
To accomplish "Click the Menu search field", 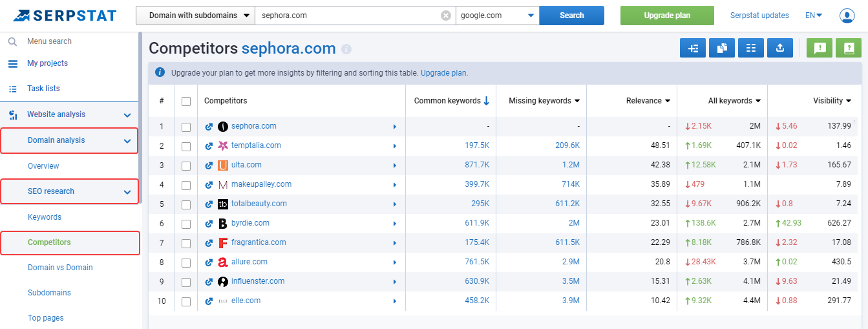I will click(x=50, y=41).
